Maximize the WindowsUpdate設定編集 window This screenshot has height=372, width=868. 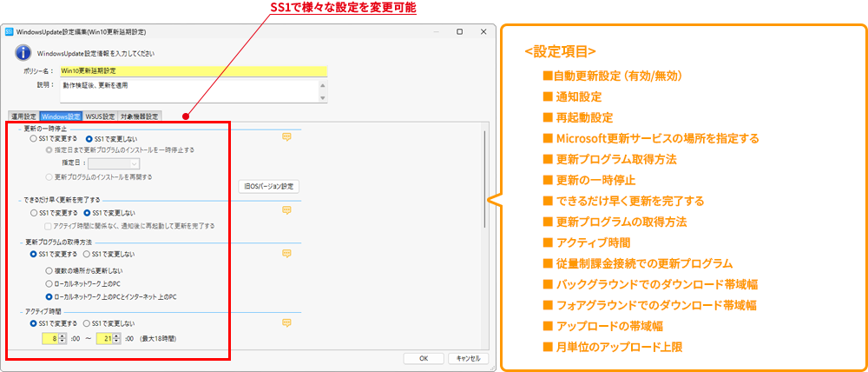(x=459, y=31)
